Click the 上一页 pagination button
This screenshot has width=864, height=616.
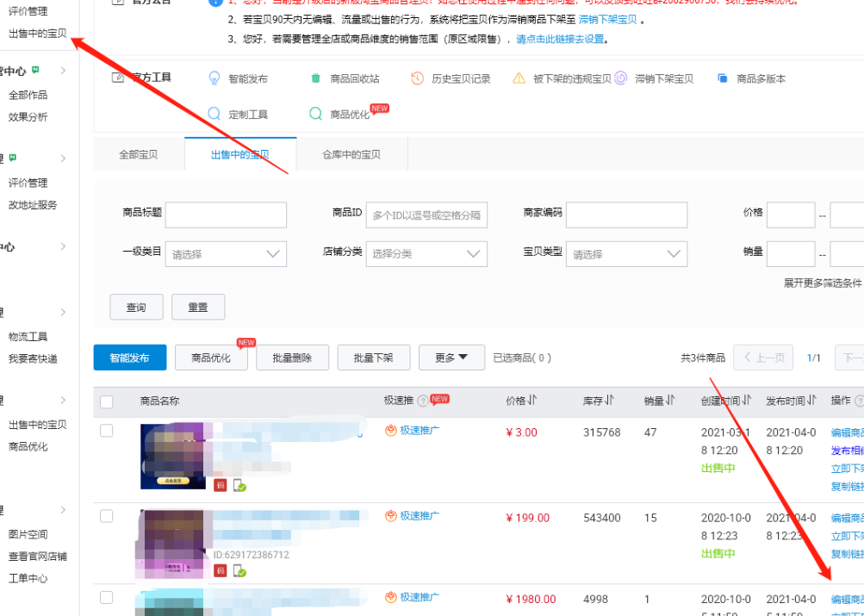coord(763,358)
